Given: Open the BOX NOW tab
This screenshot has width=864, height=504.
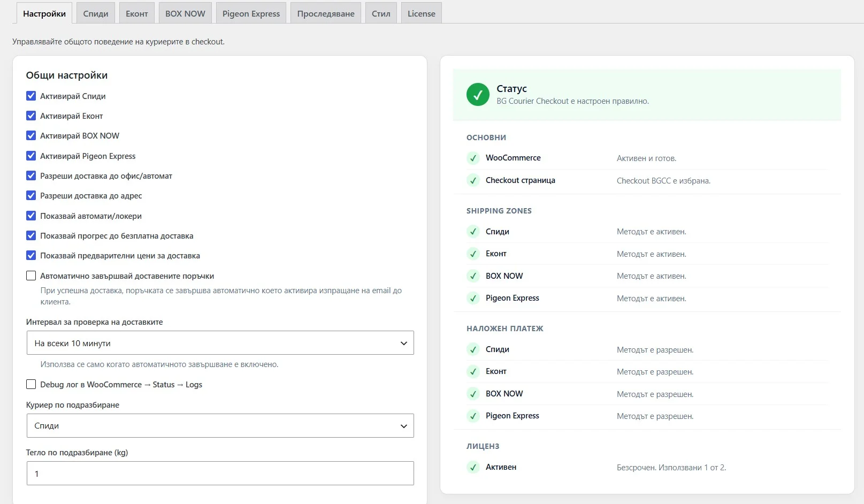Looking at the screenshot, I should coord(185,13).
